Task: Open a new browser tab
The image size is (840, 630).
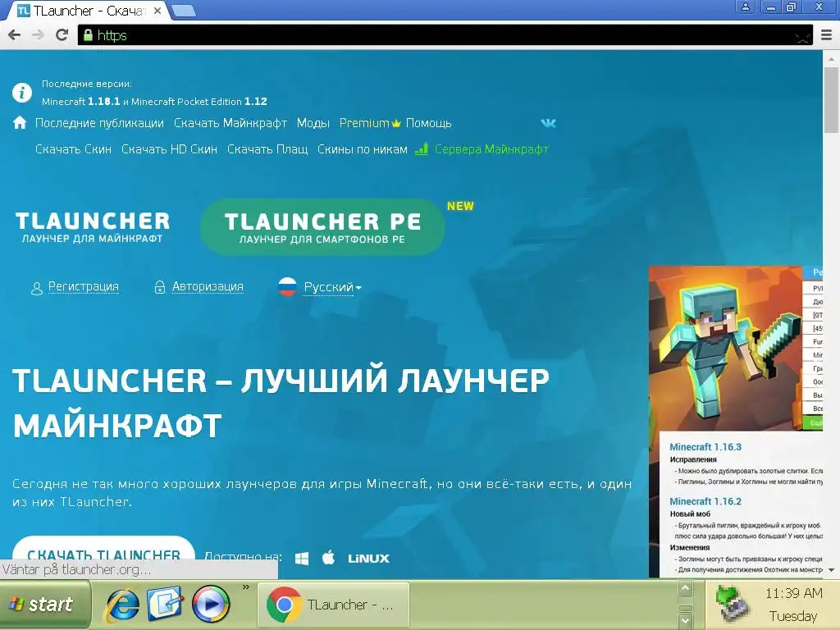Action: [x=184, y=11]
